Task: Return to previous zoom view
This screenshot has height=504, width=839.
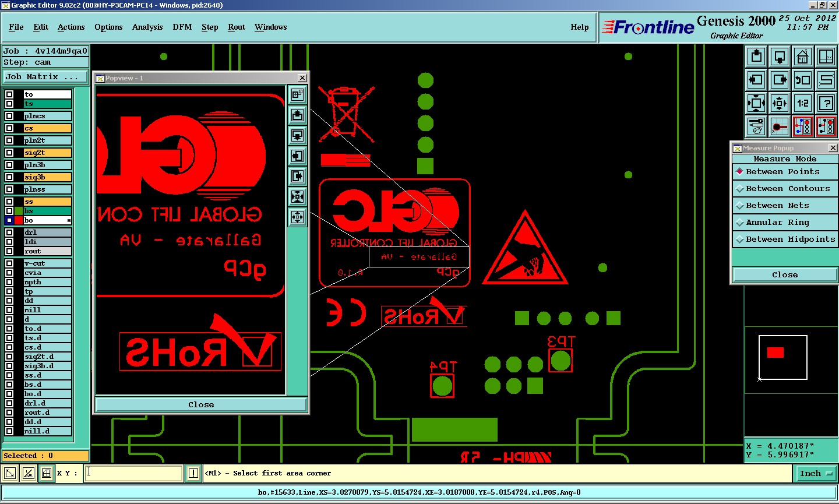Action: coord(803,80)
